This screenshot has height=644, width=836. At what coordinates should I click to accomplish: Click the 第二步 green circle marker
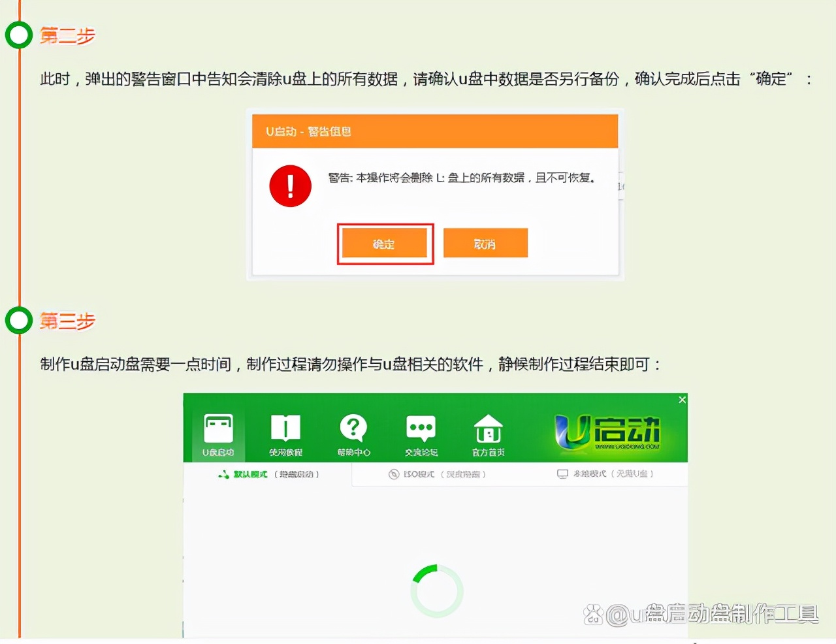click(x=19, y=35)
